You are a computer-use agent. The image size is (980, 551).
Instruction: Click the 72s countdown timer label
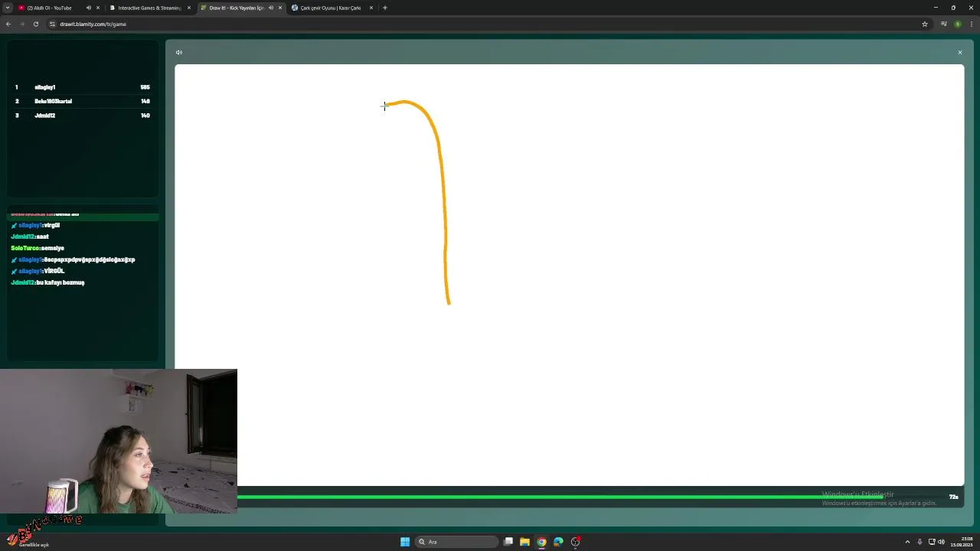(953, 497)
